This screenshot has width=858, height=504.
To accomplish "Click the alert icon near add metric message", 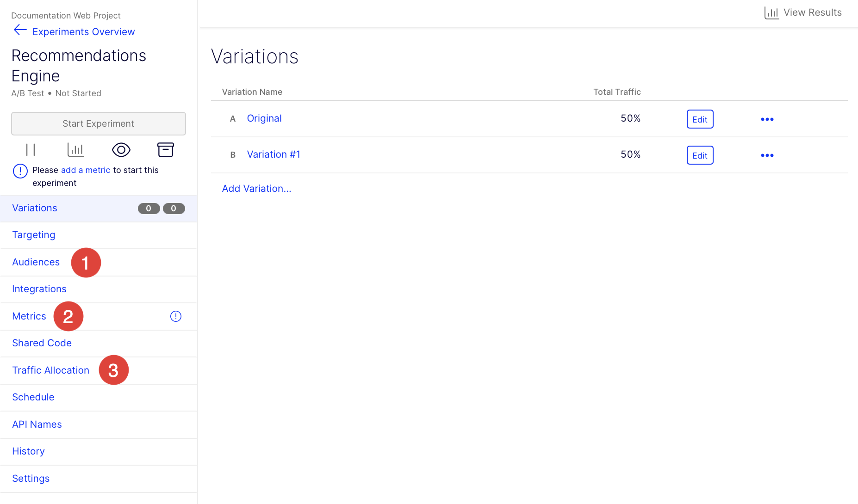I will [20, 171].
